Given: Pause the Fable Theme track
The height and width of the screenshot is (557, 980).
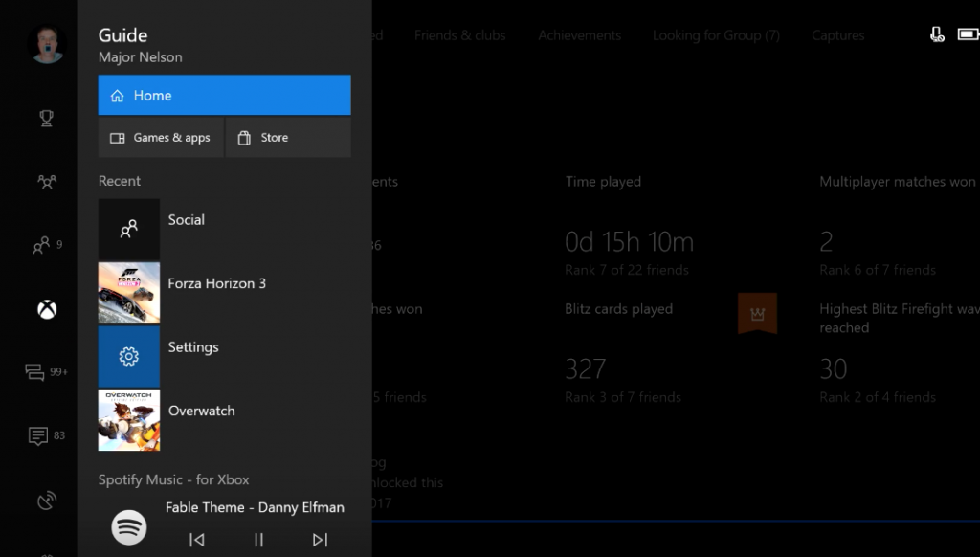Looking at the screenshot, I should [258, 540].
